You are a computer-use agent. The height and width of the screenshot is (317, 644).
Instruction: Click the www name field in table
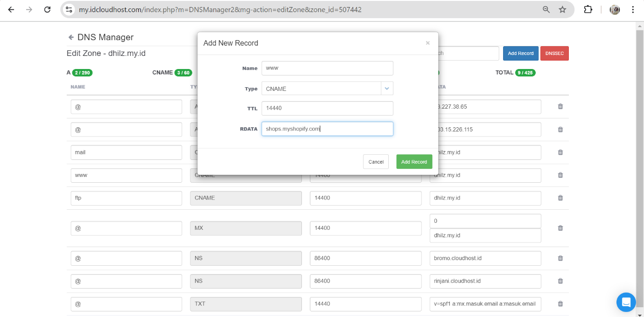126,176
